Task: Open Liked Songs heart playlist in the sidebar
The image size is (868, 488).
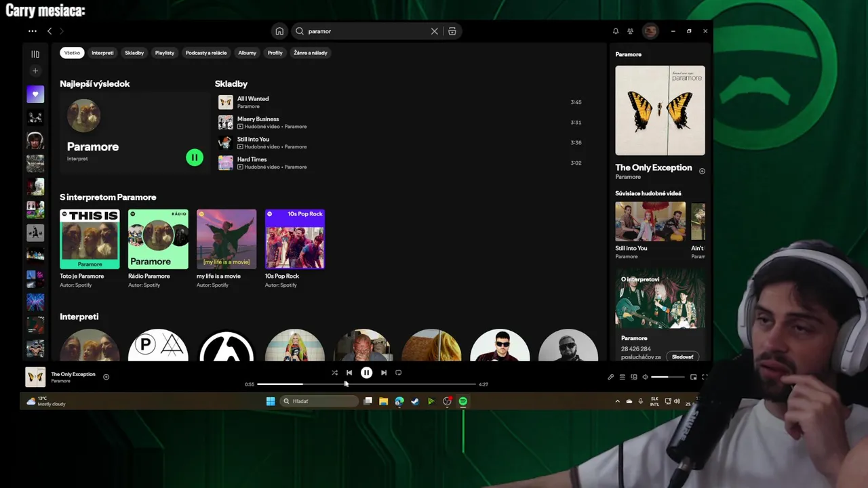Action: 35,95
